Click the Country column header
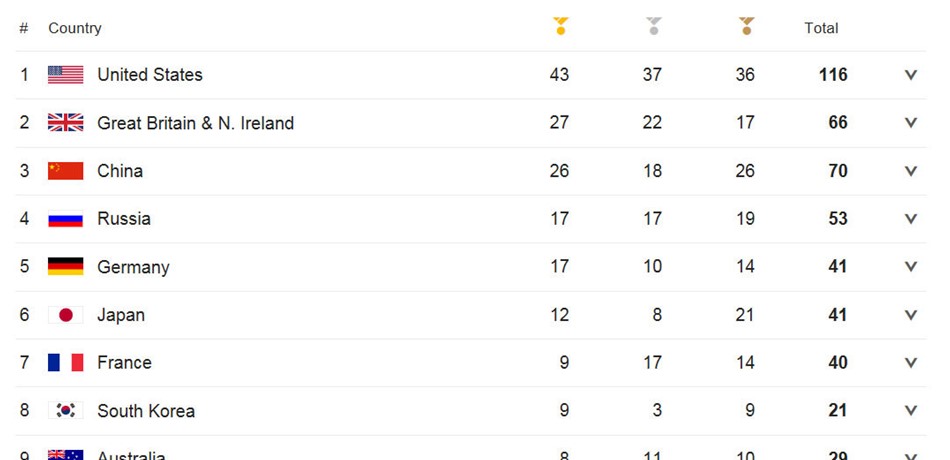 [75, 28]
